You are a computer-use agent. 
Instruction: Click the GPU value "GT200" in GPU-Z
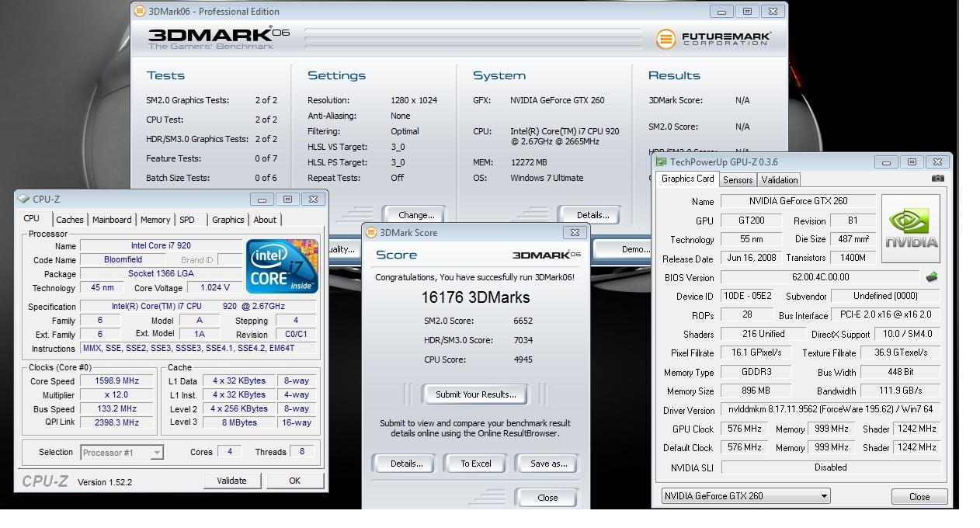[x=751, y=221]
